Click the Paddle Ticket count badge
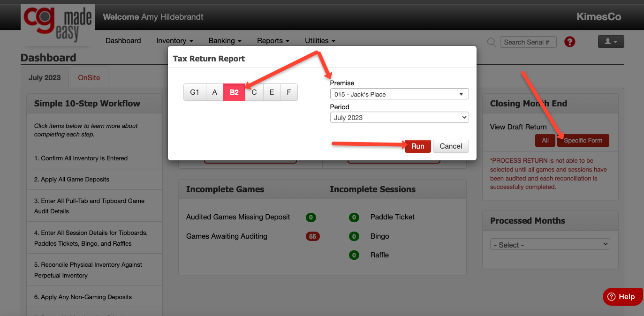This screenshot has height=316, width=644. pyautogui.click(x=354, y=218)
